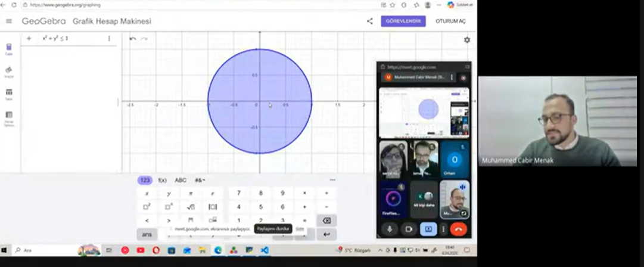The width and height of the screenshot is (644, 267).
Task: Tap the enter key on the keyboard
Action: [326, 235]
